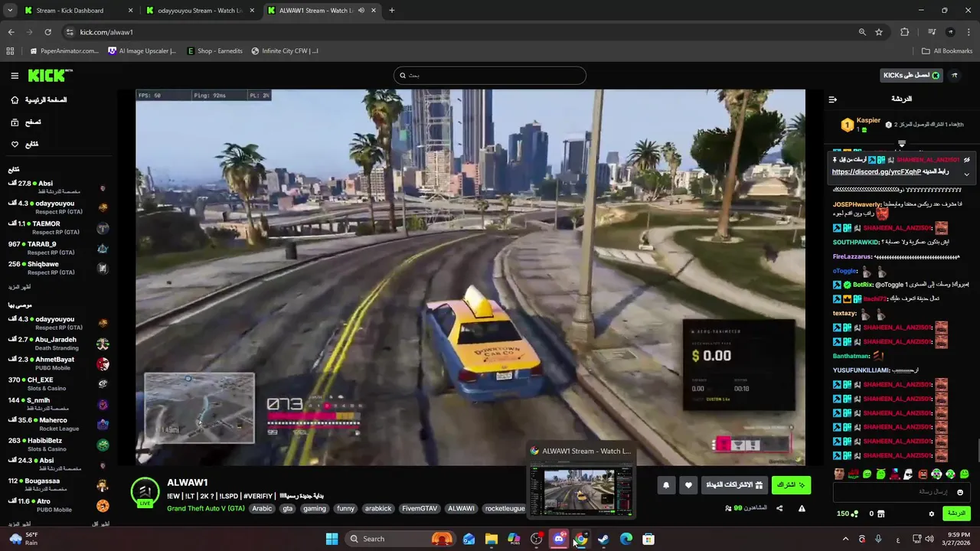Viewport: 980px width, 551px height.
Task: Open the tab search dropdown arrow
Action: click(x=10, y=11)
